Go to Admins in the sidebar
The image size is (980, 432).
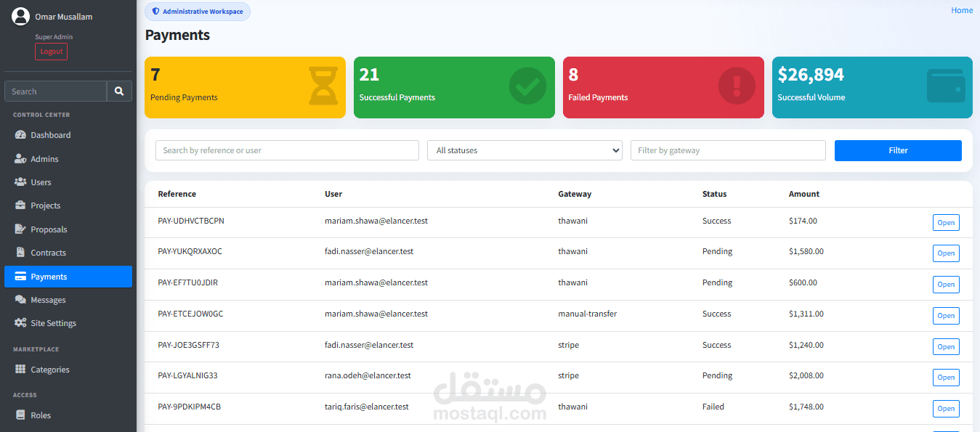(x=68, y=159)
